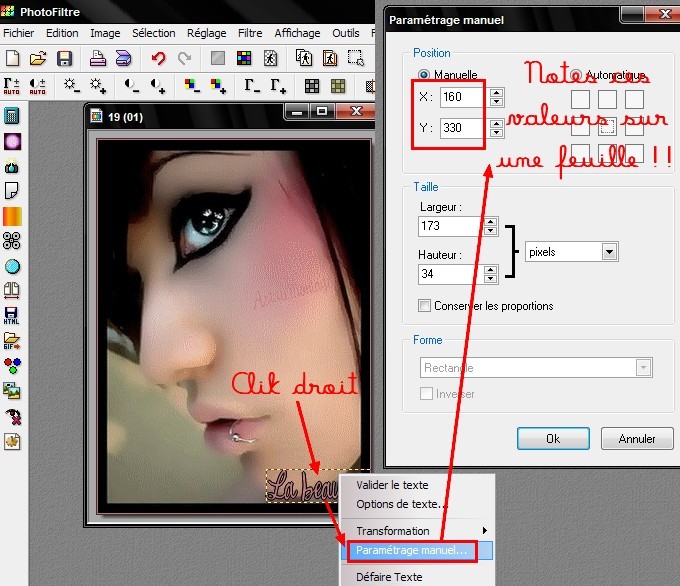
Task: Open the Outils menu
Action: coord(346,33)
